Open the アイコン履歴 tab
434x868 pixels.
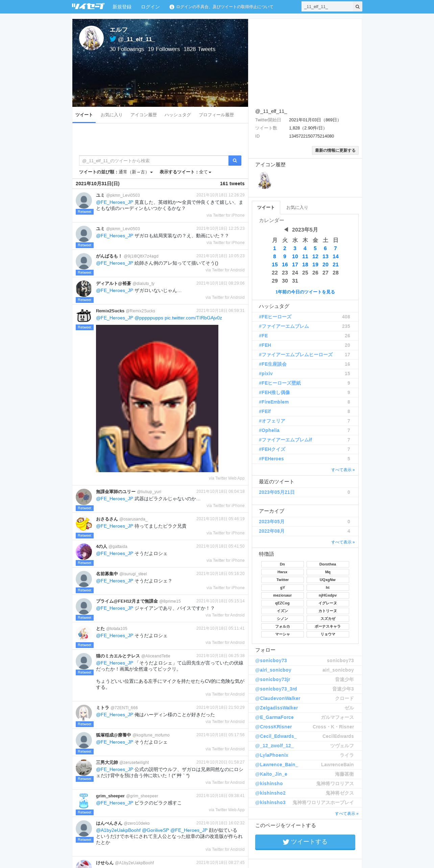144,115
